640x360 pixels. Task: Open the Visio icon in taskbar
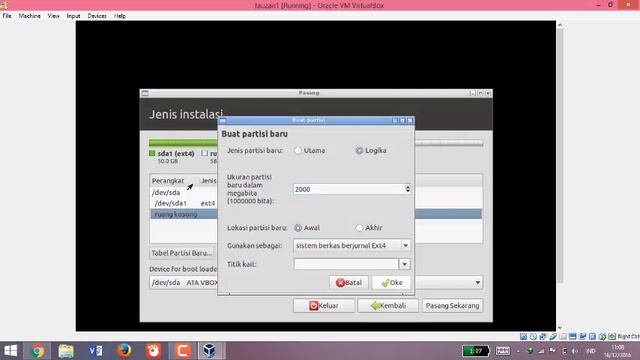[x=96, y=351]
